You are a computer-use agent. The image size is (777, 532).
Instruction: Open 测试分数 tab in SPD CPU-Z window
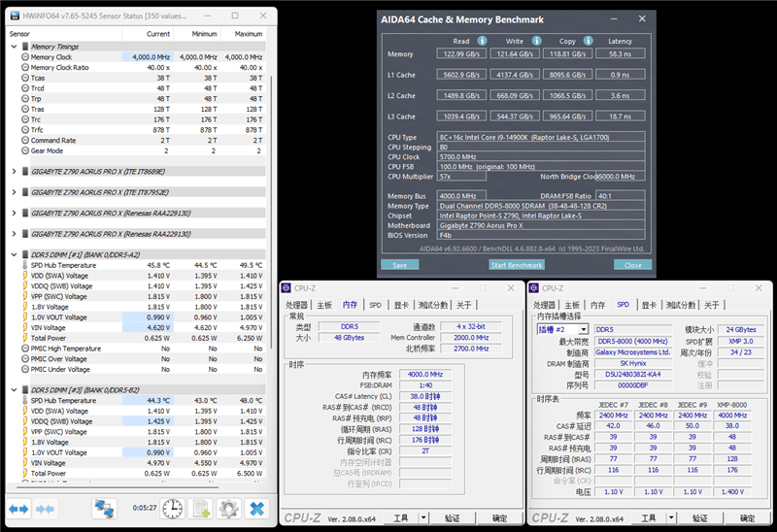(681, 305)
